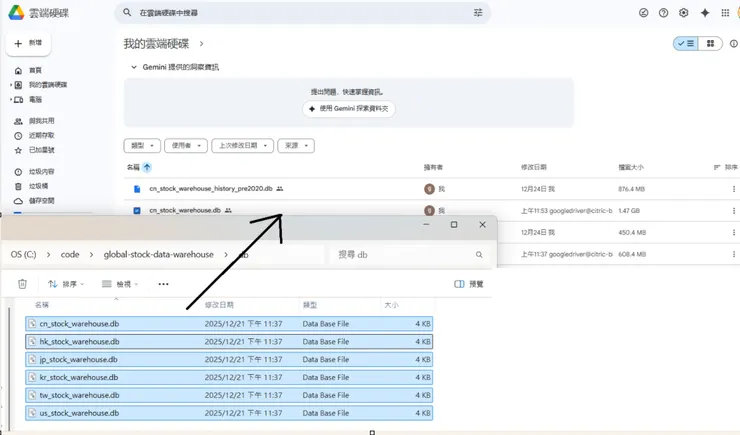
Task: Click OS (C:) in Explorer address bar
Action: (24, 255)
